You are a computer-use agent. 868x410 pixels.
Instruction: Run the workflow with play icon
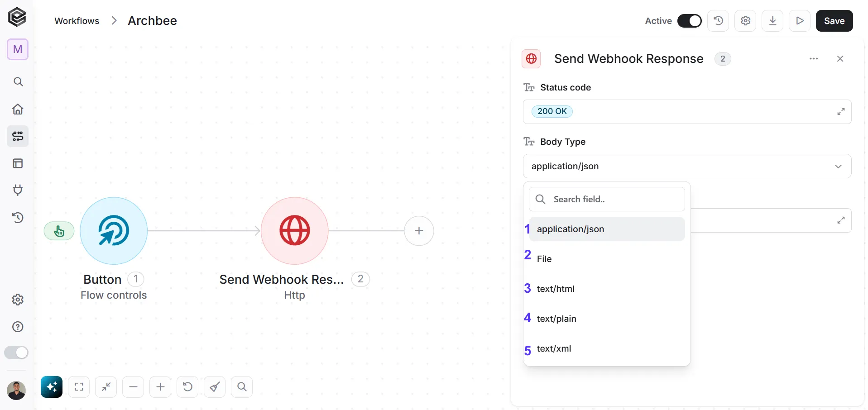point(800,21)
